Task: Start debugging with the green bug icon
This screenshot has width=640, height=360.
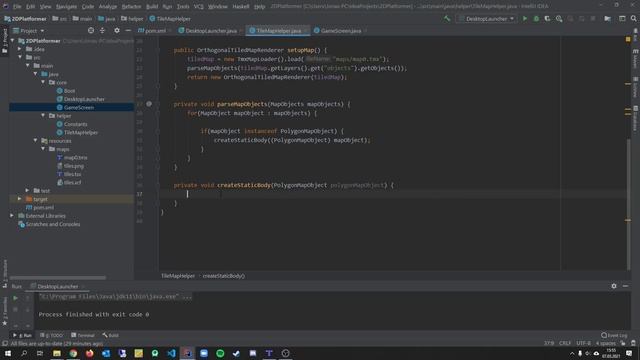Action: (536, 19)
